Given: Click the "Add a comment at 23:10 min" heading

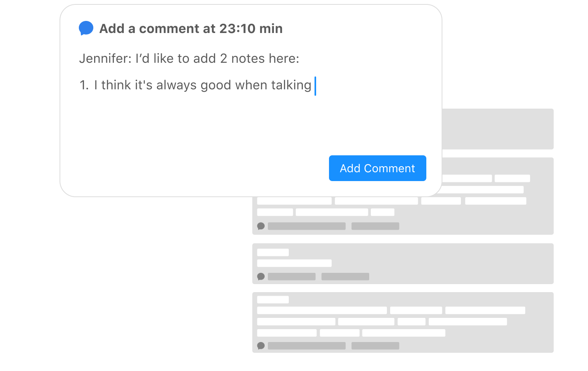Looking at the screenshot, I should (x=191, y=29).
